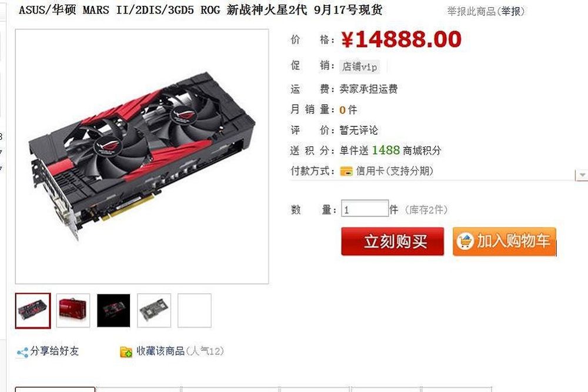
Task: Click the 举报此商品 report link
Action: click(x=486, y=11)
